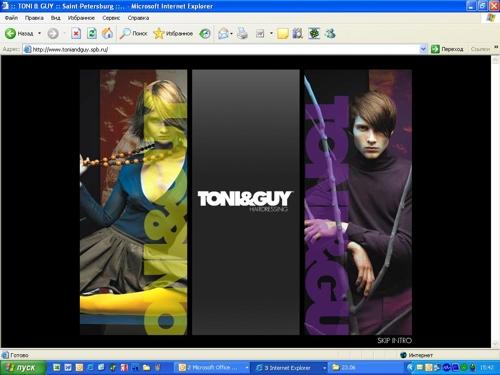
Task: Open the Файл menu
Action: pyautogui.click(x=11, y=18)
